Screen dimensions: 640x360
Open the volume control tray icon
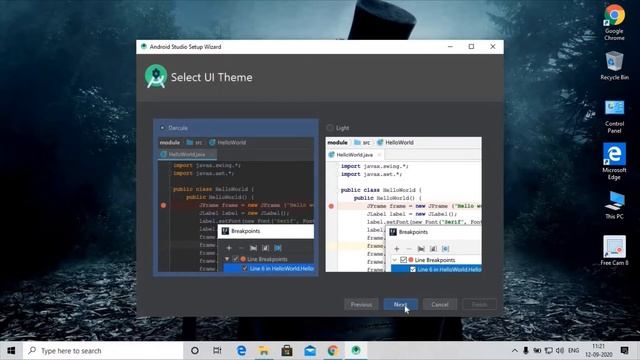(x=560, y=351)
